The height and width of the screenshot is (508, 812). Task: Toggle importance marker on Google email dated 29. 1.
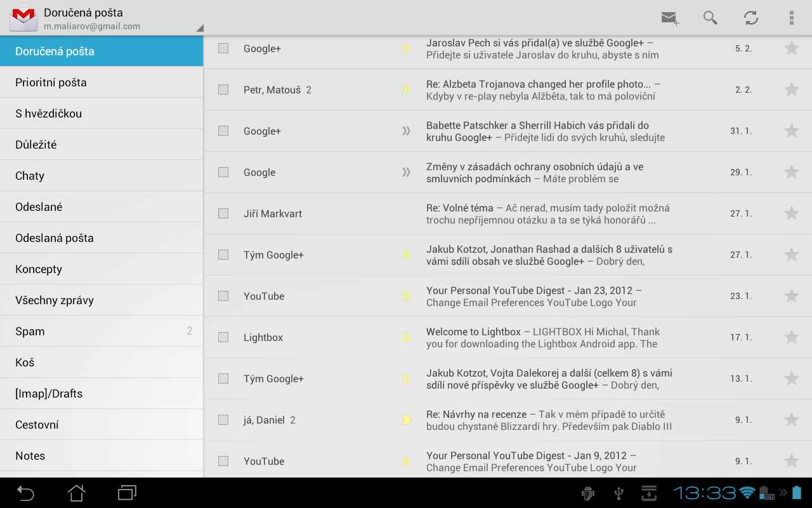click(x=406, y=172)
